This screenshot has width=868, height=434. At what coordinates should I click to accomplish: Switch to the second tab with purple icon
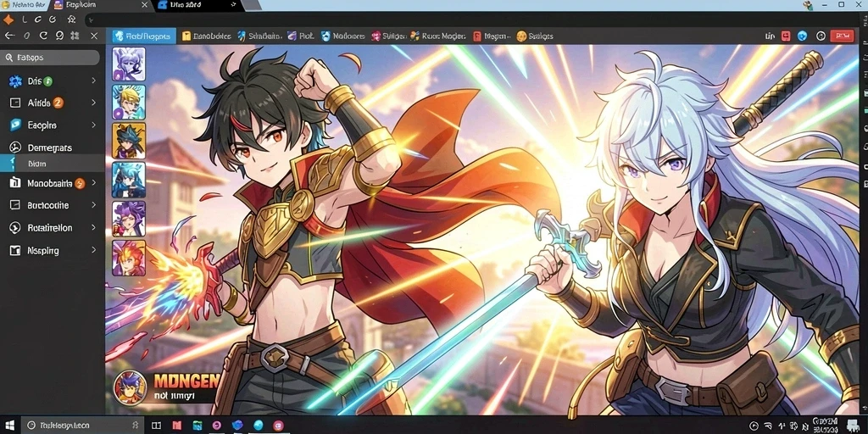point(102,5)
